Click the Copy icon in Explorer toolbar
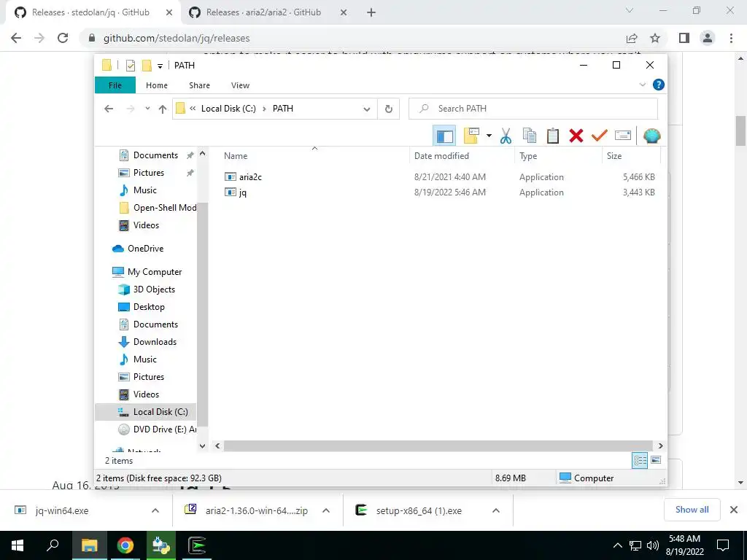 [x=530, y=136]
